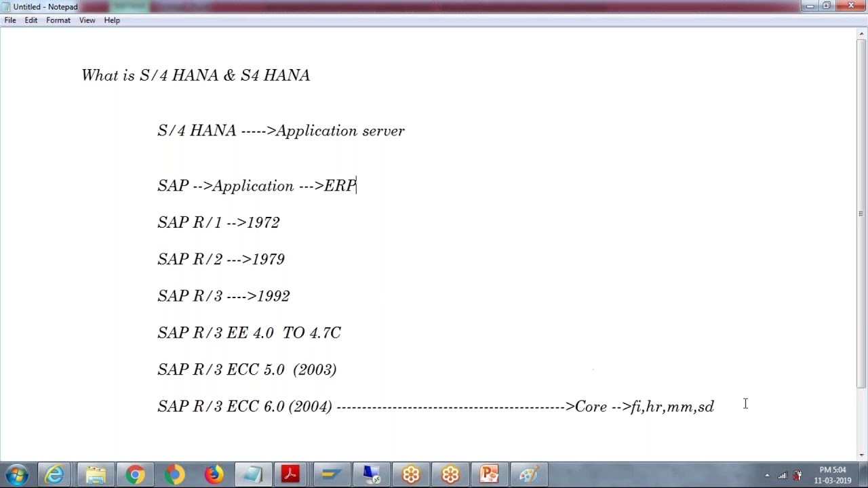The width and height of the screenshot is (868, 488).
Task: Open the Format menu
Action: [x=58, y=20]
